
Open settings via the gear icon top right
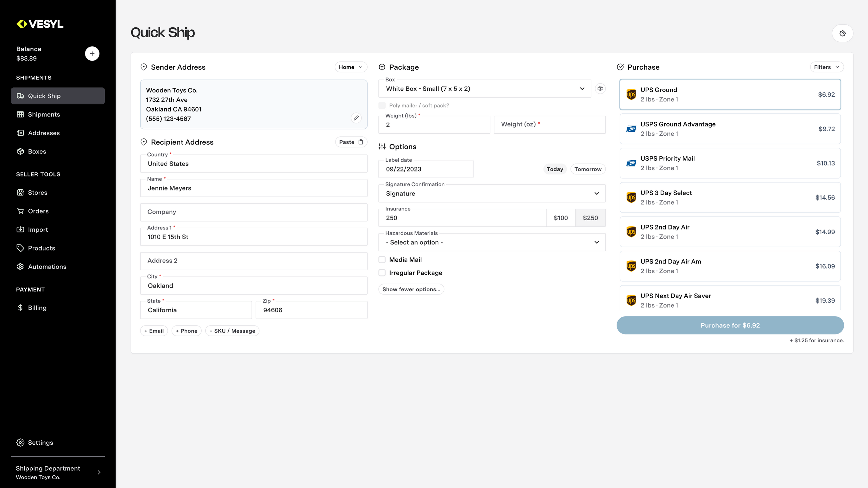843,33
